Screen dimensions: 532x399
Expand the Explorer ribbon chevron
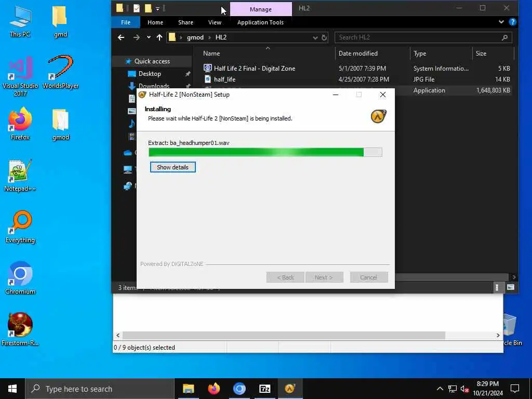click(501, 22)
